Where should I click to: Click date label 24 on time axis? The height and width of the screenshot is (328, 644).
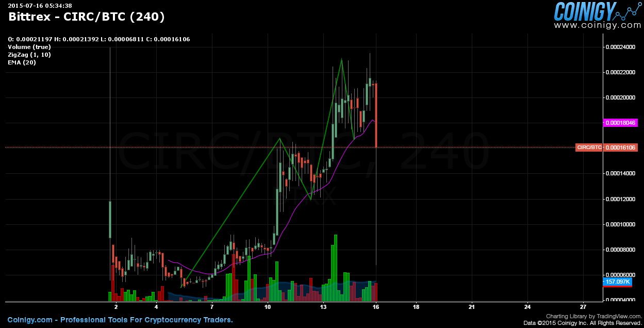coord(527,307)
